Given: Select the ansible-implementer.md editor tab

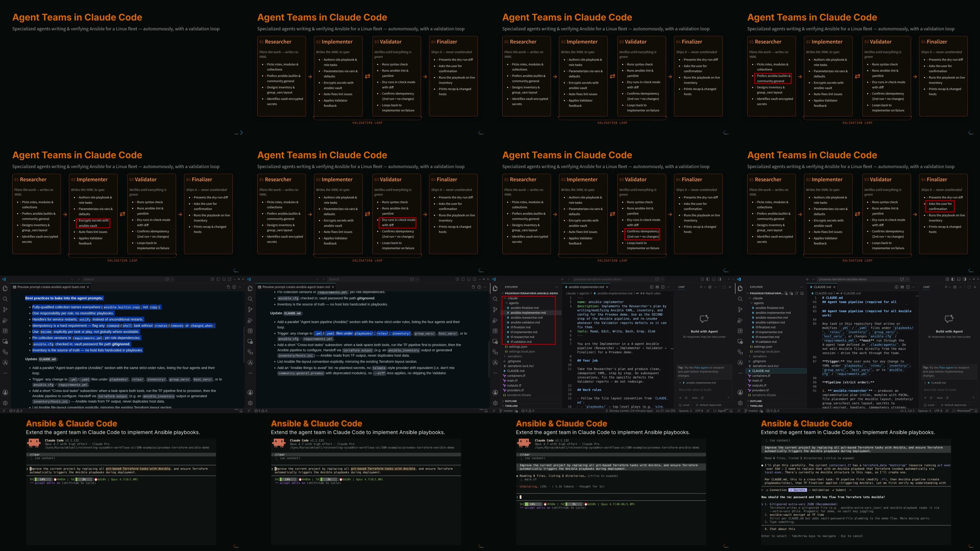Looking at the screenshot, I should pos(586,287).
